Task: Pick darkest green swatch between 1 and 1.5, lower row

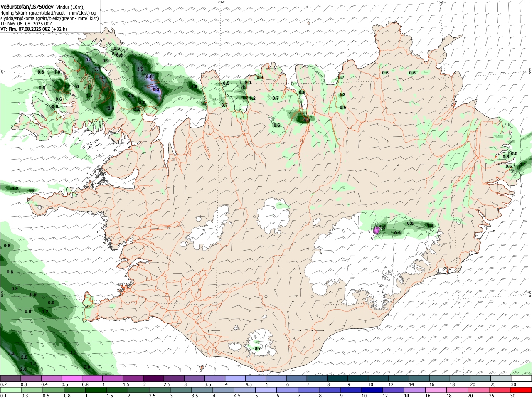Action: pos(96,390)
